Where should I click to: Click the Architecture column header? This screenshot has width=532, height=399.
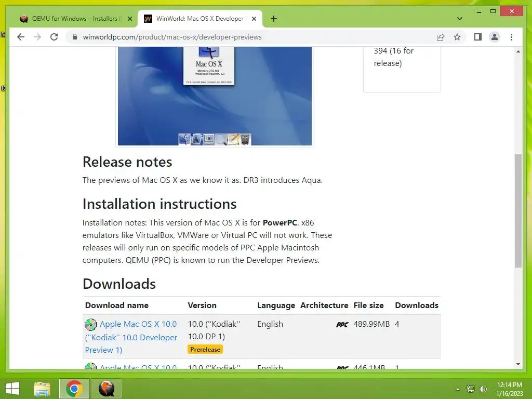click(x=324, y=305)
